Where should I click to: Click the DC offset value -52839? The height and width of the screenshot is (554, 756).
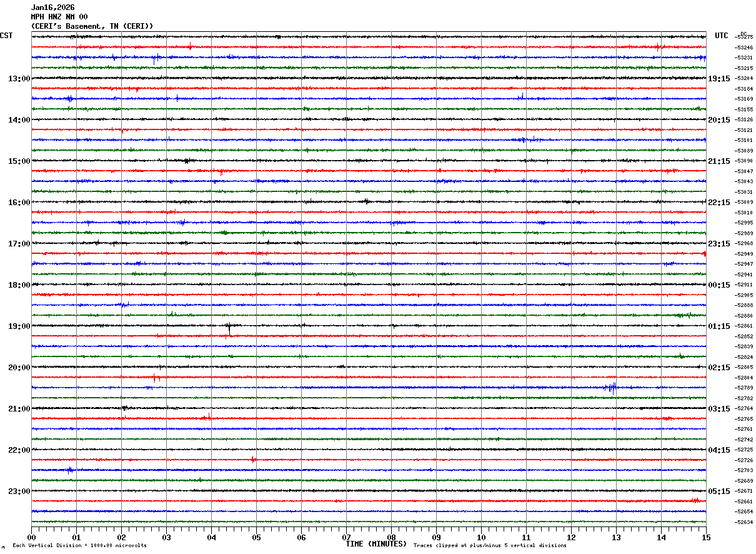pyautogui.click(x=744, y=346)
